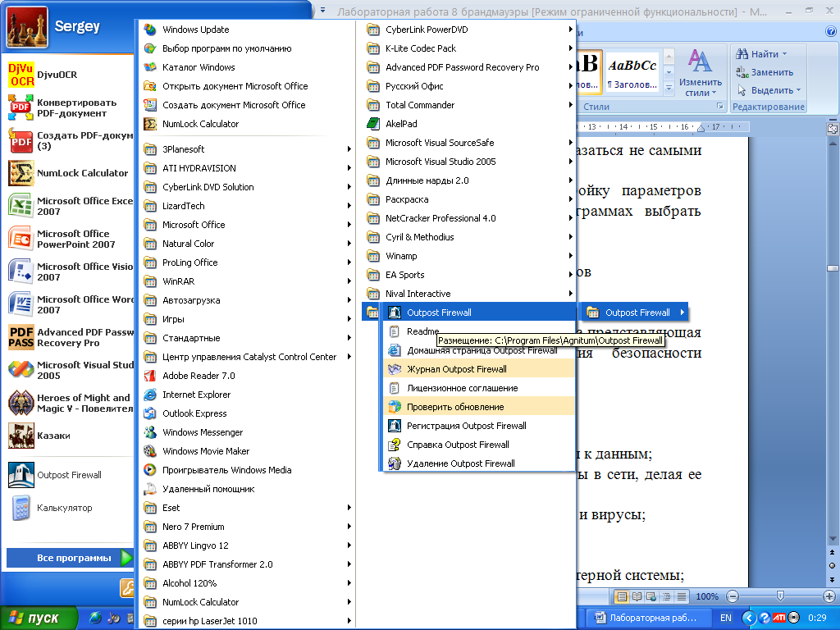The width and height of the screenshot is (840, 630).
Task: Open Outpost Firewall in start menu left pane
Action: click(x=70, y=475)
